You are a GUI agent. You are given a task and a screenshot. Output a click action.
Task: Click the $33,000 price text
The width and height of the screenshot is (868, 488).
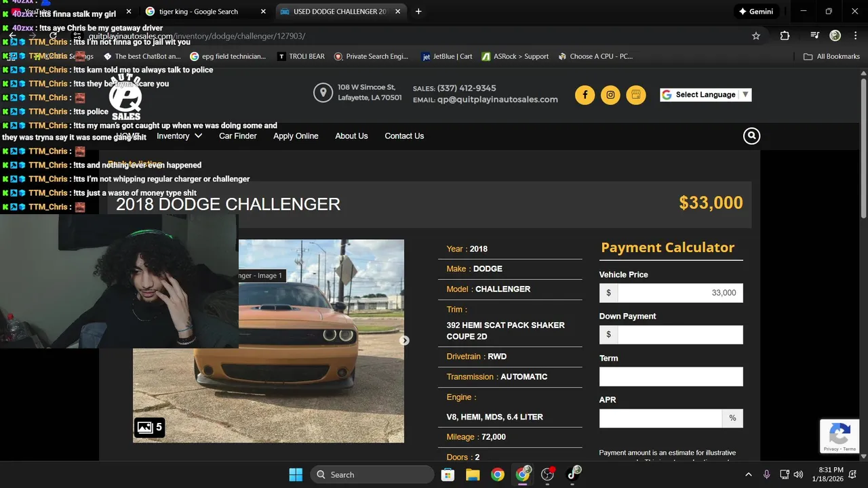click(x=711, y=203)
